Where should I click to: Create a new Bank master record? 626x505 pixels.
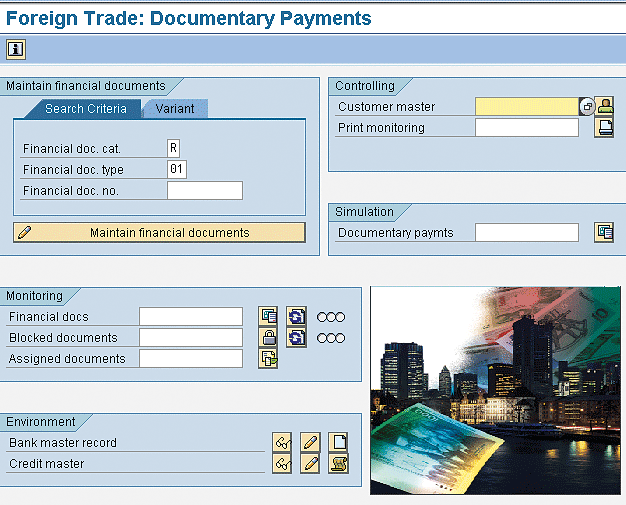[338, 442]
